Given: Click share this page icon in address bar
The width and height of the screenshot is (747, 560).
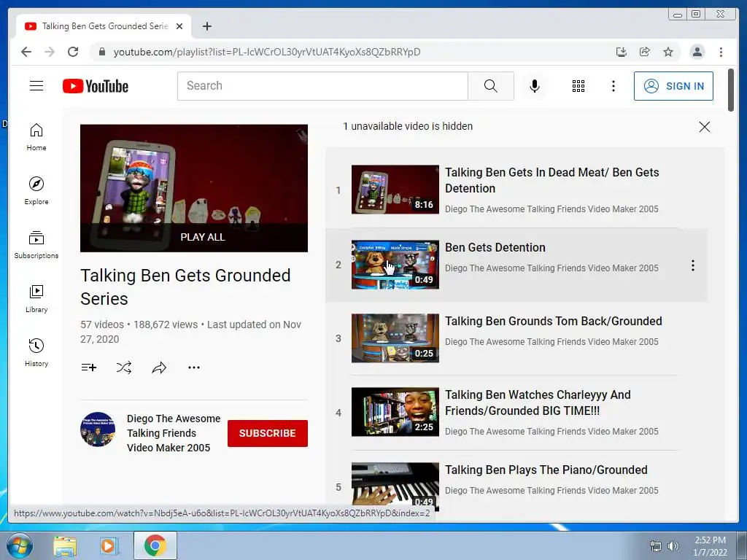Looking at the screenshot, I should click(x=645, y=52).
